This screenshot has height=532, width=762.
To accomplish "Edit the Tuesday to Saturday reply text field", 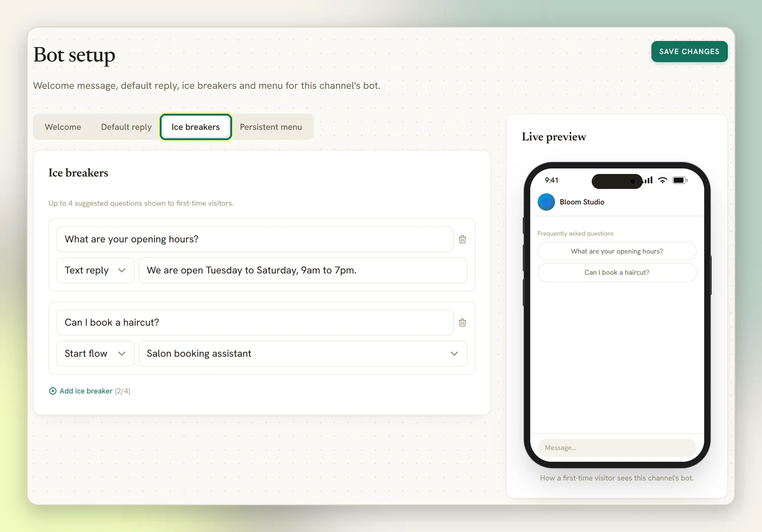I will tap(303, 271).
